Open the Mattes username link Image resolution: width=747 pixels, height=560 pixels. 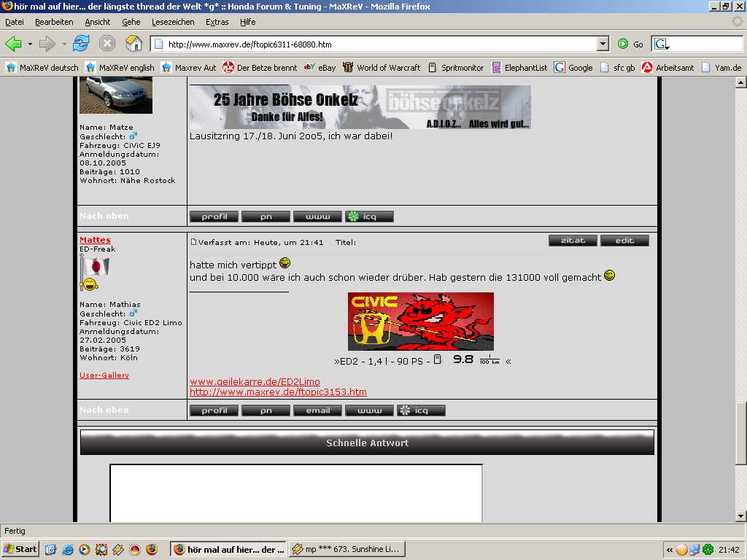[x=96, y=240]
